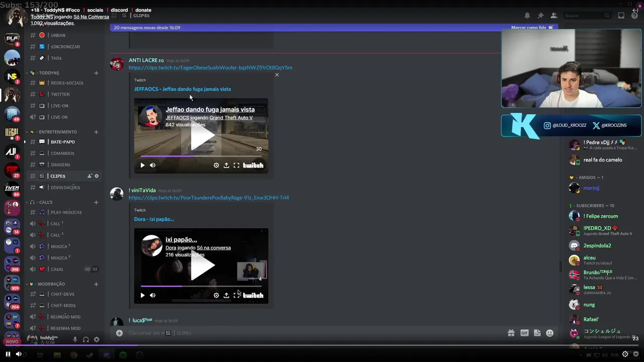
Task: Open settings on ixi papão clip
Action: tap(216, 296)
